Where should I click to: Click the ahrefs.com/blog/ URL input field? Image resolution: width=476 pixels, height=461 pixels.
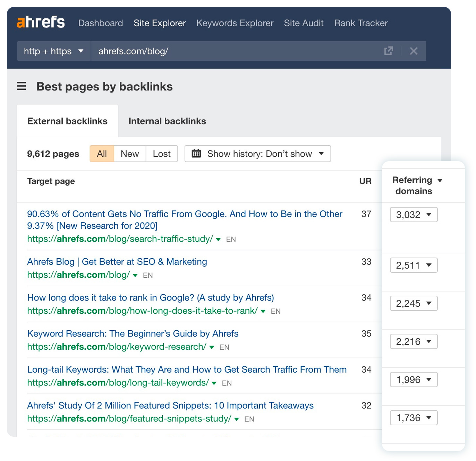[x=236, y=51]
